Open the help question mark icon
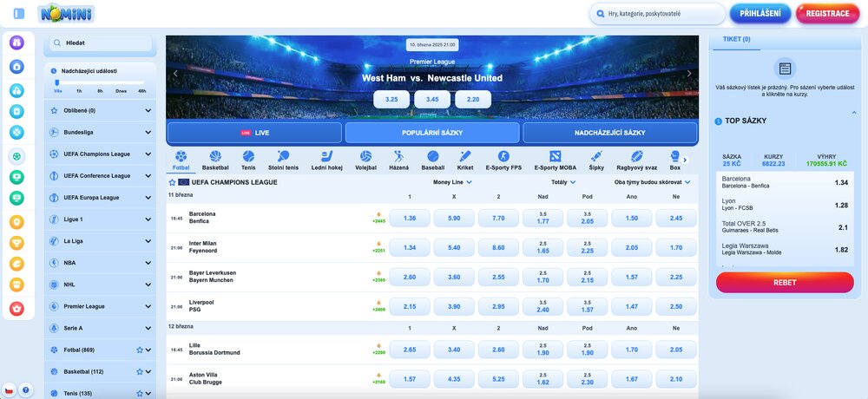 pyautogui.click(x=25, y=391)
